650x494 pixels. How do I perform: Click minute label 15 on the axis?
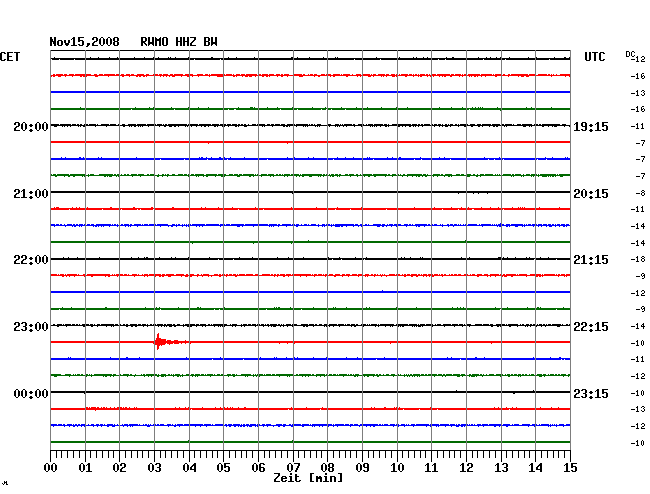570,468
